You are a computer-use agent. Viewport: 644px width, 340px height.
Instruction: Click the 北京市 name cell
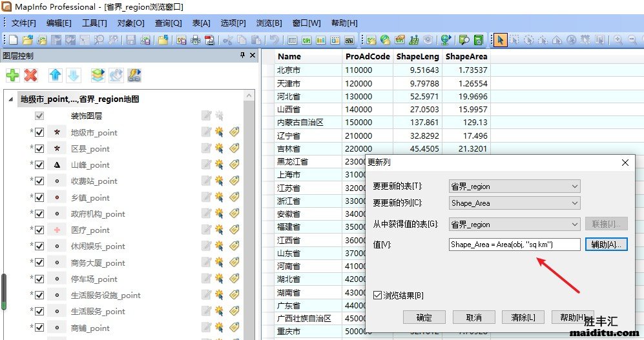point(308,70)
